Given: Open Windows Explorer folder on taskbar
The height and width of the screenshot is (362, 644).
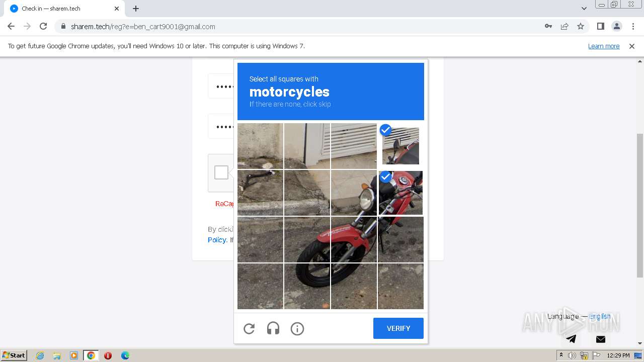Looking at the screenshot, I should [x=57, y=355].
